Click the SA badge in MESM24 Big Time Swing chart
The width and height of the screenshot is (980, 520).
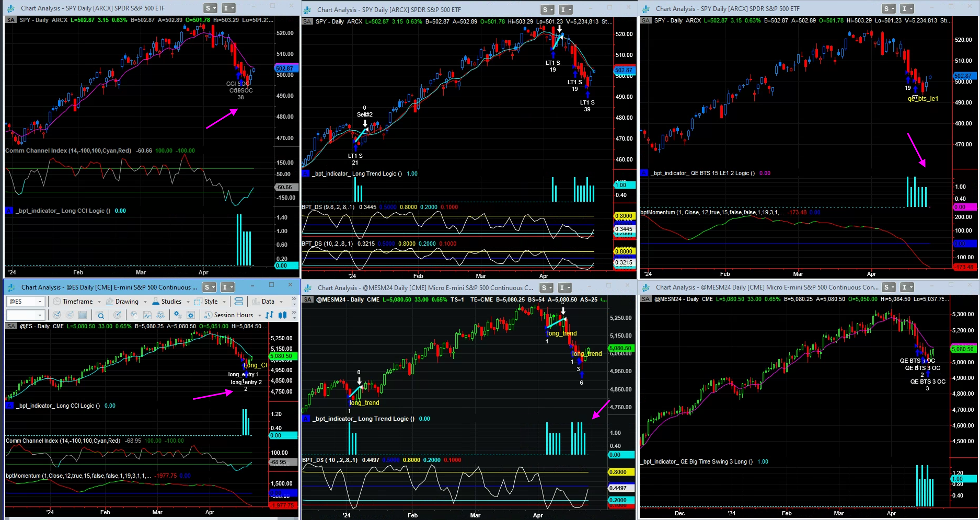[x=645, y=299]
